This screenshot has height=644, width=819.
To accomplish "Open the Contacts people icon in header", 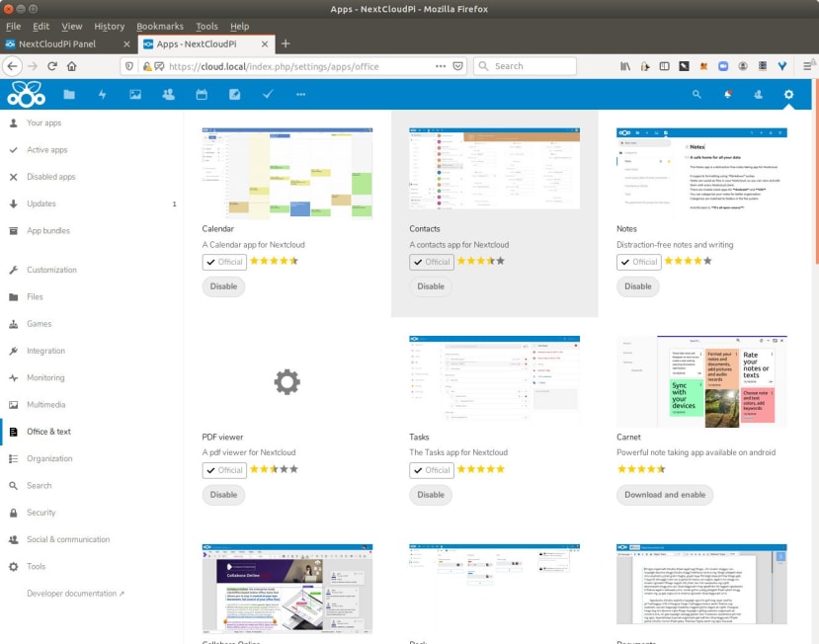I will coord(168,94).
